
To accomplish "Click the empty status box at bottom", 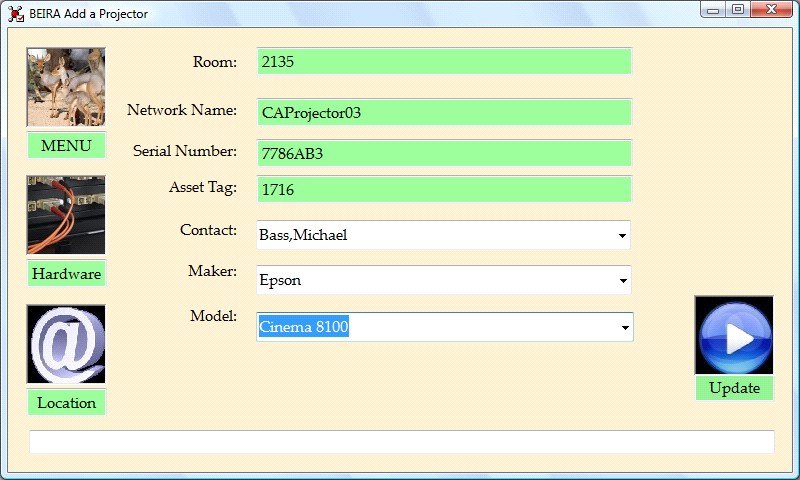I will coord(401,442).
